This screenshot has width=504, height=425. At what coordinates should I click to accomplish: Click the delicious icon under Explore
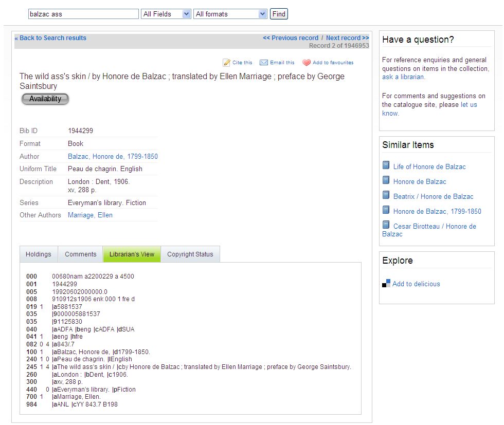[386, 284]
